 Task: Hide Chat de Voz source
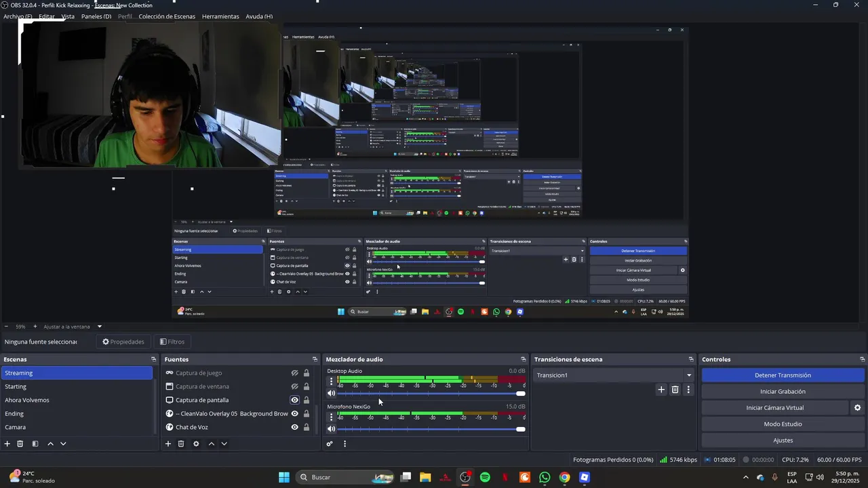coord(295,427)
